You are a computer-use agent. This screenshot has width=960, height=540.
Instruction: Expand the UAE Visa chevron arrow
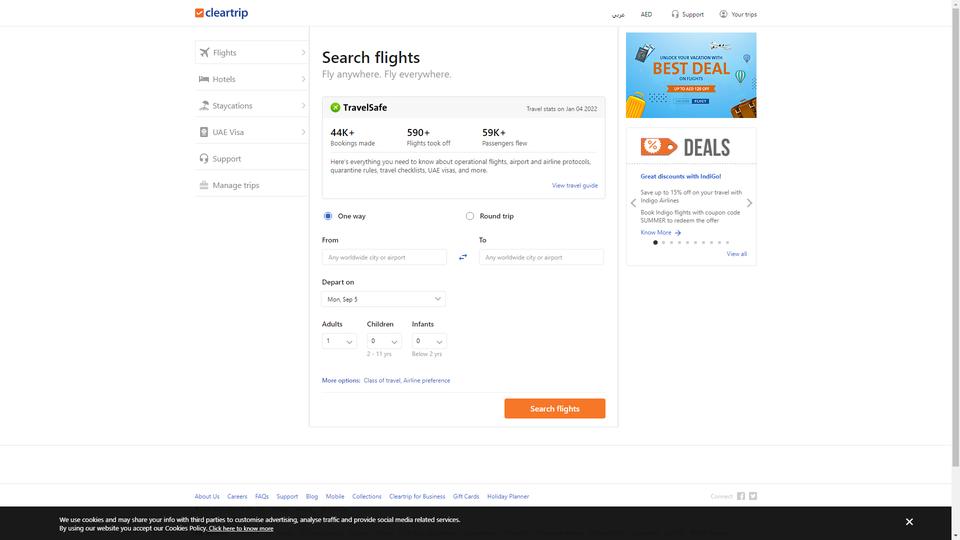[303, 132]
